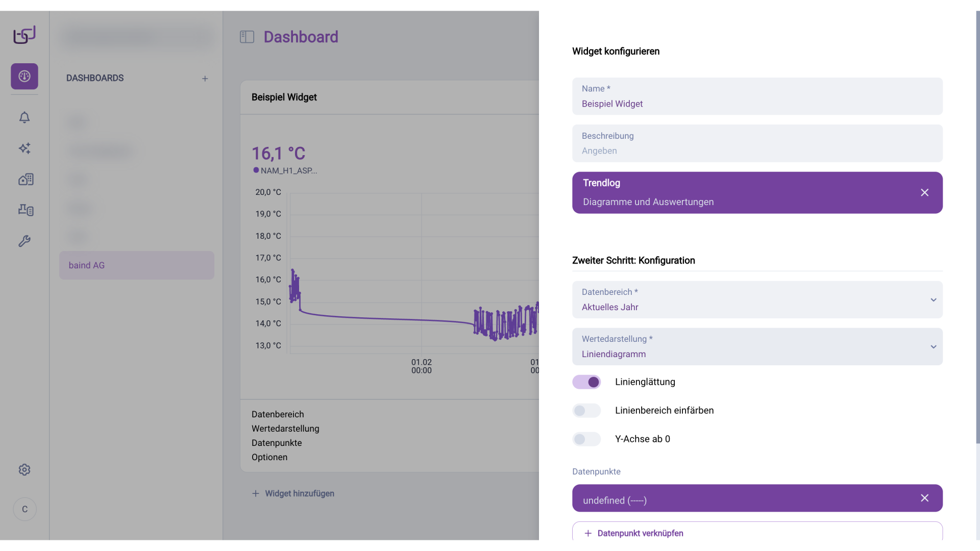Open notifications bell icon
The width and height of the screenshot is (980, 551).
tap(24, 117)
